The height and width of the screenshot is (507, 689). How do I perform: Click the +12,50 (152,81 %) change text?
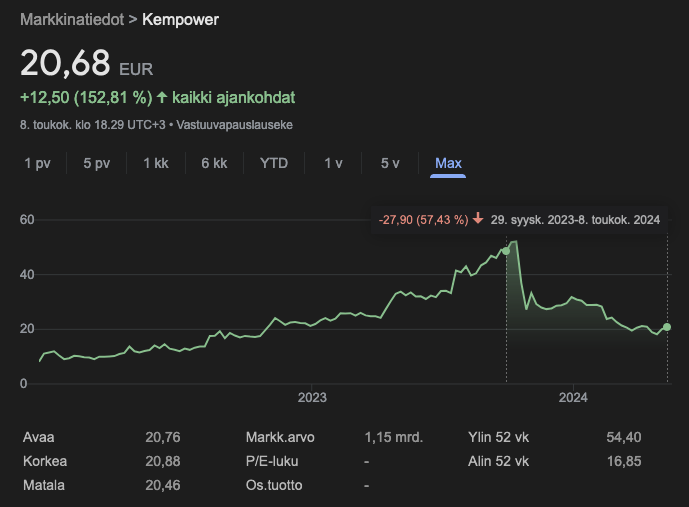coord(86,97)
